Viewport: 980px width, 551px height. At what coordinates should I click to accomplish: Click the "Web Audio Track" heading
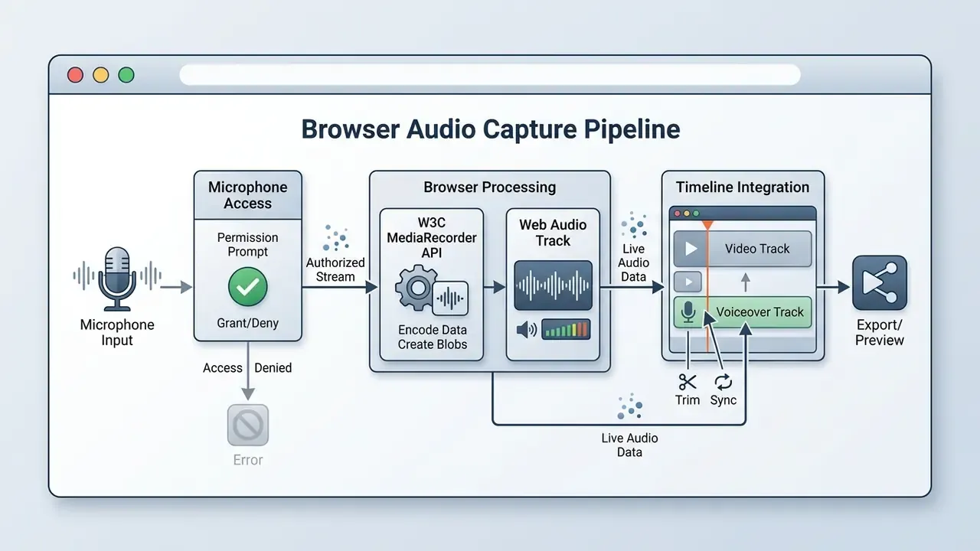pyautogui.click(x=553, y=233)
